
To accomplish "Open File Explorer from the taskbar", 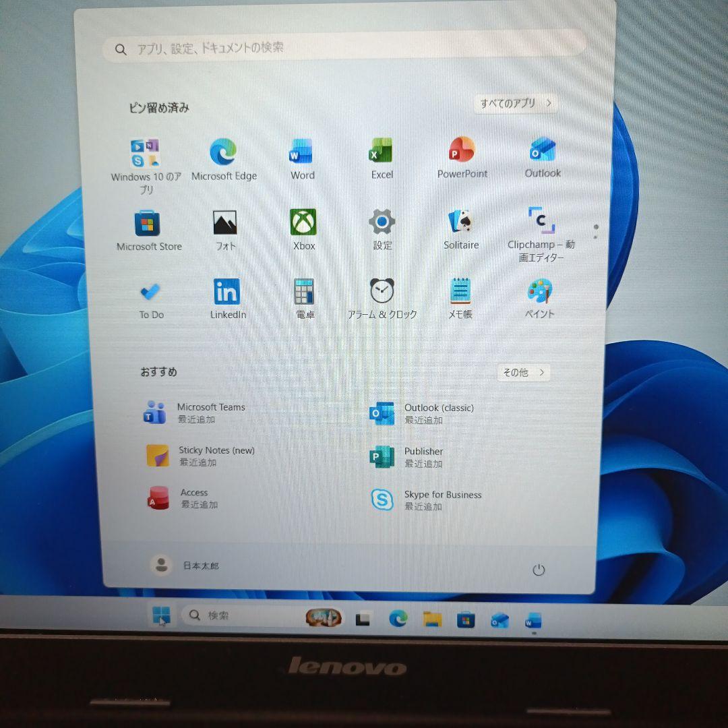I will pyautogui.click(x=432, y=619).
